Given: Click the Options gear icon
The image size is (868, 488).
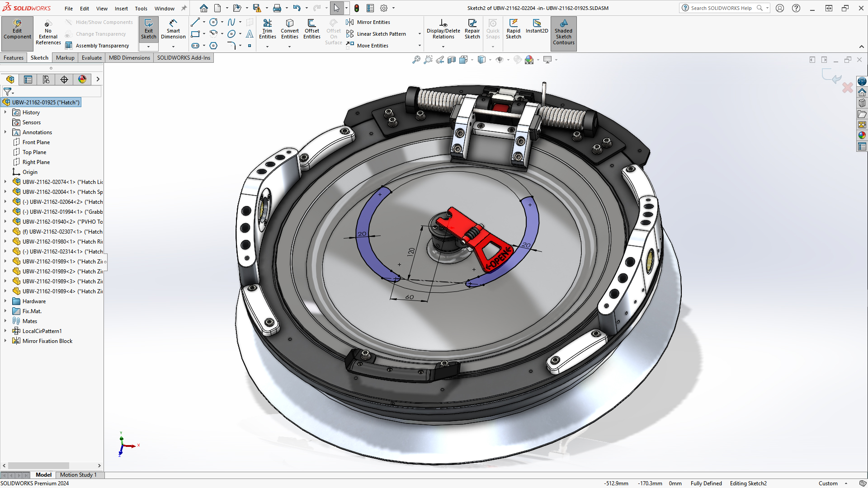Looking at the screenshot, I should pyautogui.click(x=384, y=8).
